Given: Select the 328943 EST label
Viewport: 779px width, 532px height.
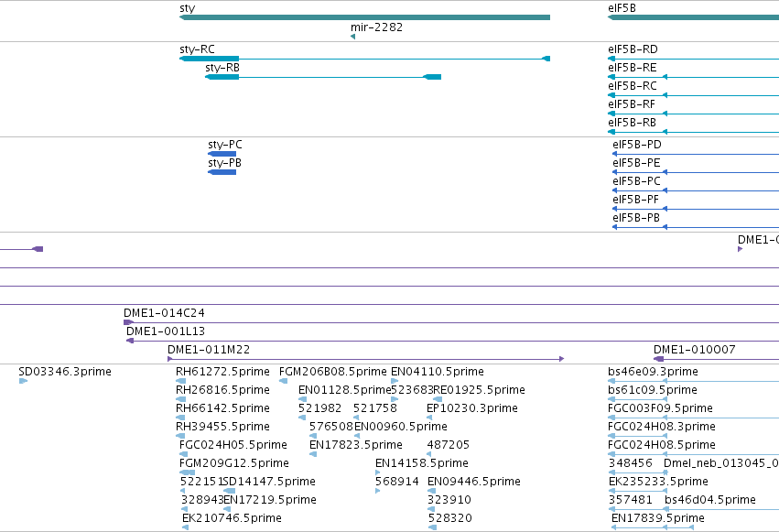Looking at the screenshot, I should [201, 500].
